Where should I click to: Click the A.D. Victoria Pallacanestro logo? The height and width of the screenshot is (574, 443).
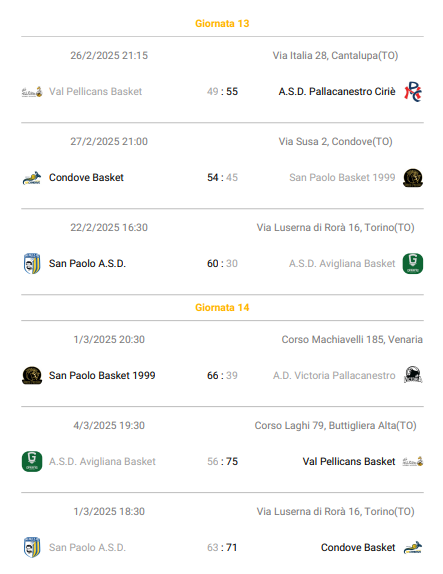pos(413,375)
